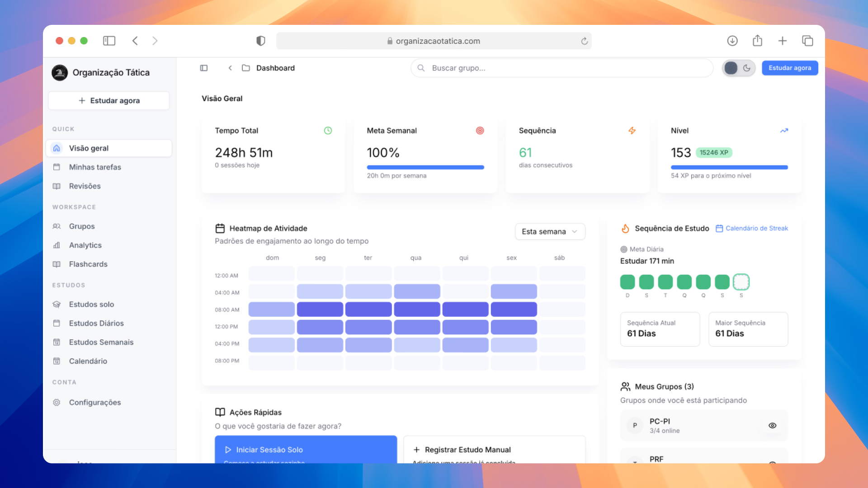Click today's empty streak day square
The height and width of the screenshot is (488, 868).
[741, 282]
